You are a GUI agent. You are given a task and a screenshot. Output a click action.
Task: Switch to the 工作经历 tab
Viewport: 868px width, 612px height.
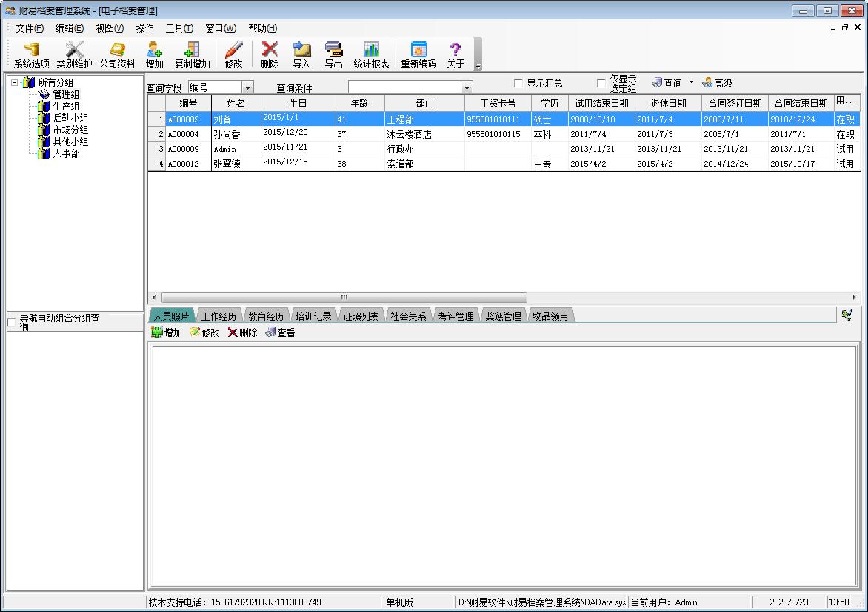218,316
